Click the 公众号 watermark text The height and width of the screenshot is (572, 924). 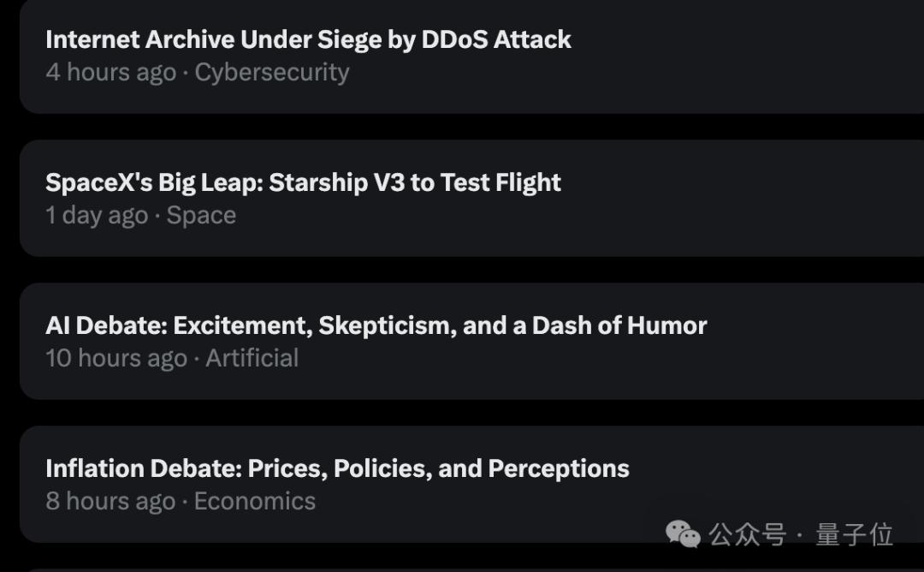(747, 535)
